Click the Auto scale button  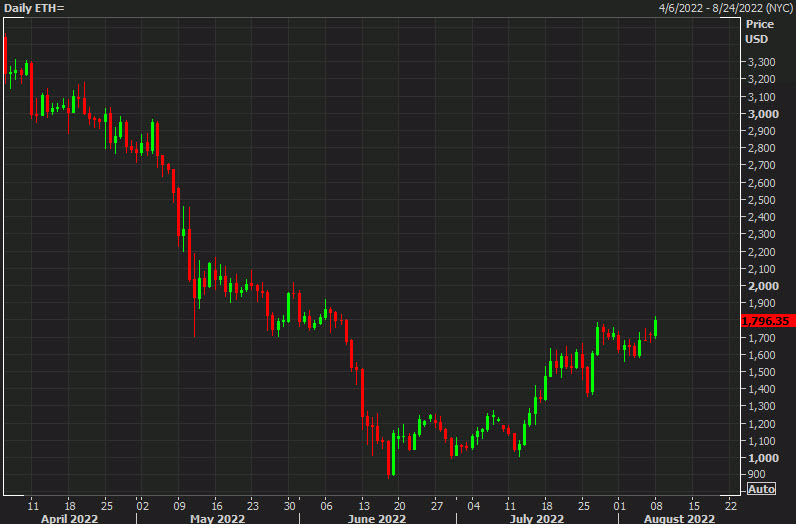pyautogui.click(x=761, y=489)
